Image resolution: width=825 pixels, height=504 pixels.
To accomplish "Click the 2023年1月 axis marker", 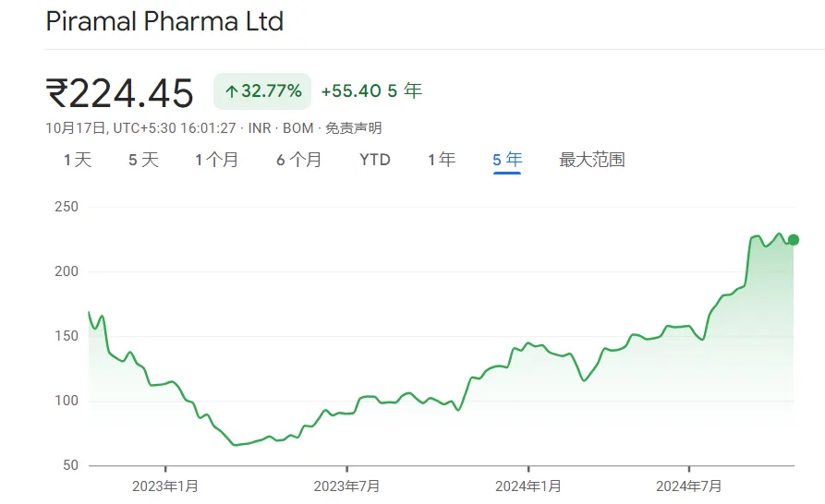I will pos(165,485).
